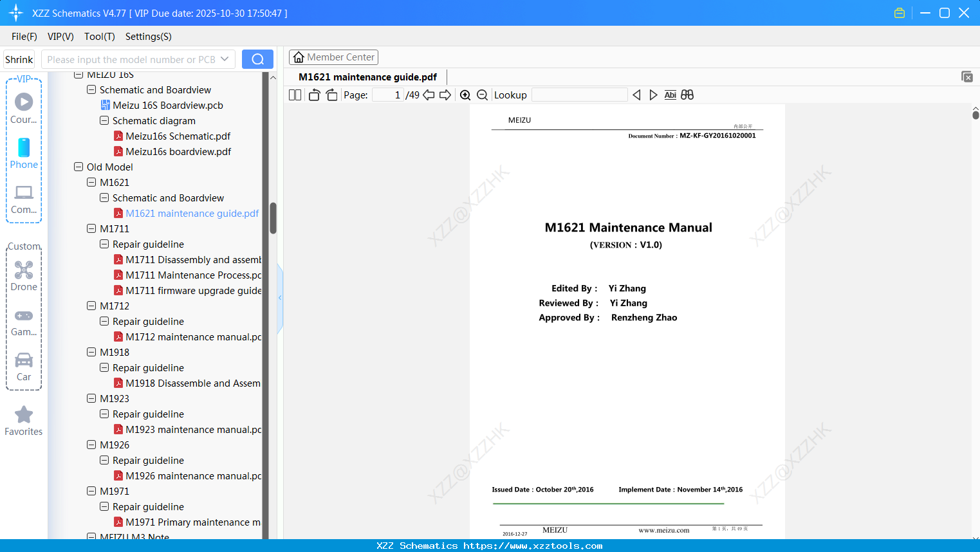The image size is (980, 552).
Task: Open the VIP(V) menu
Action: pyautogui.click(x=60, y=37)
